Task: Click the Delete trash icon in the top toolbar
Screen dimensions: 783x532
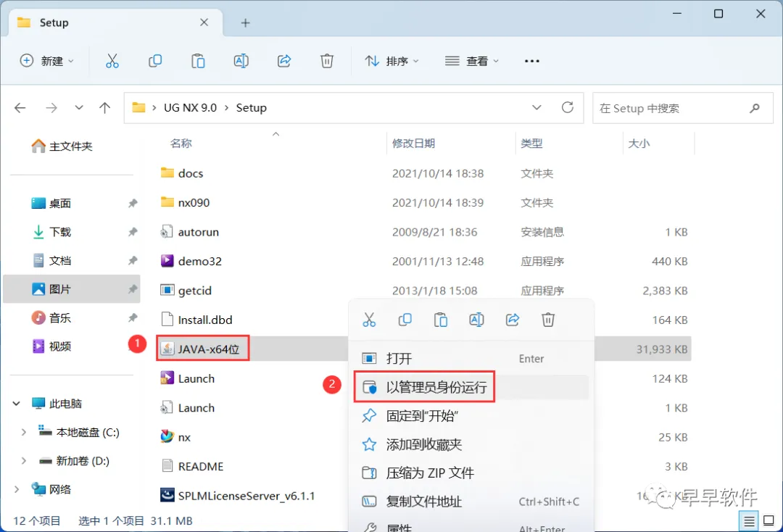Action: (x=326, y=61)
